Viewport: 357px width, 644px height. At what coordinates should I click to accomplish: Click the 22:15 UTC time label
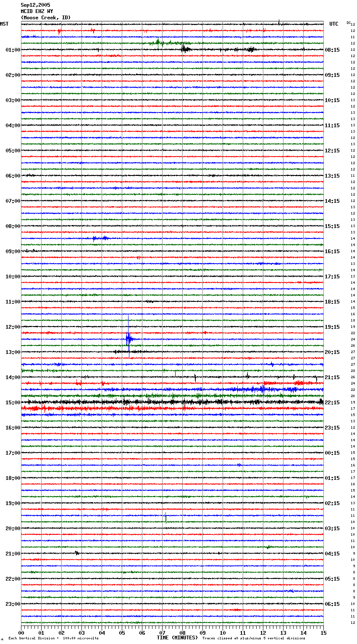click(x=332, y=403)
